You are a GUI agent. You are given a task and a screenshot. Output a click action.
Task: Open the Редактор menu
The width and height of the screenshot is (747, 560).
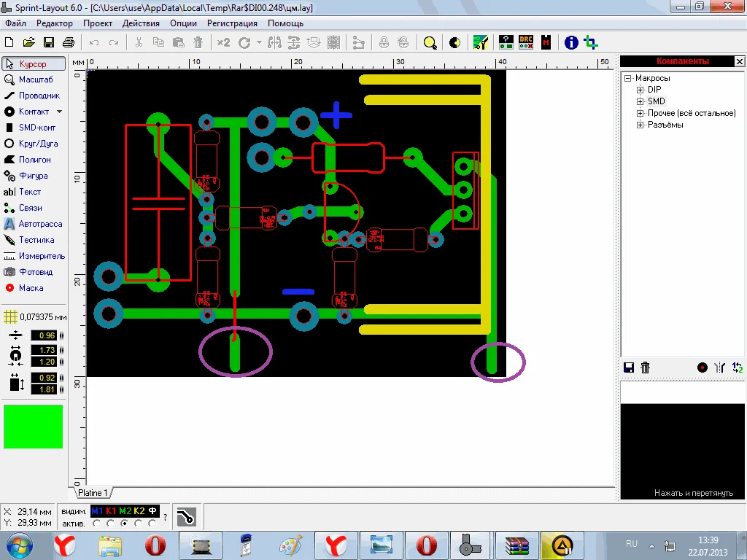(55, 23)
